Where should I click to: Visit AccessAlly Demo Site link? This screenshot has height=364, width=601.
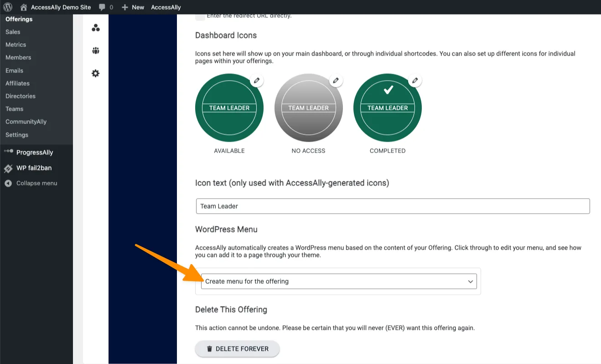(60, 7)
